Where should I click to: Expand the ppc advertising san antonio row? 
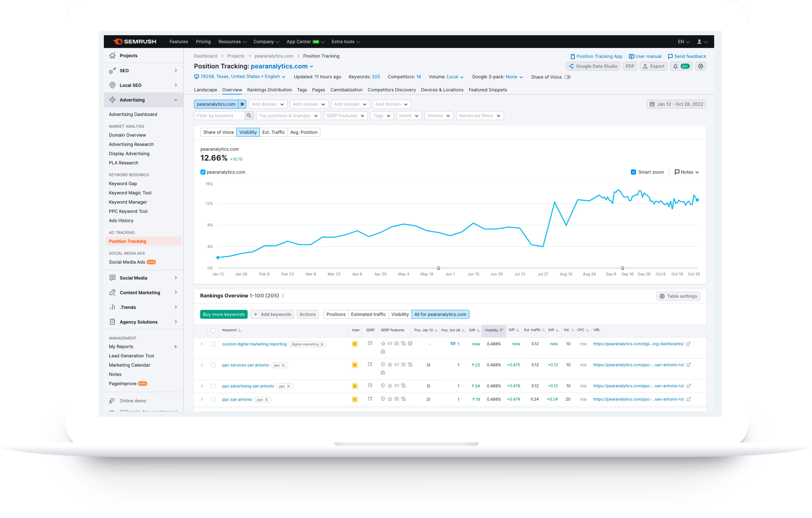tap(202, 386)
